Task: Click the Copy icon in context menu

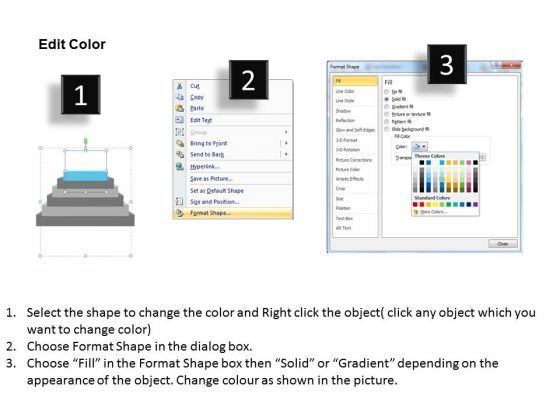Action: (x=180, y=97)
